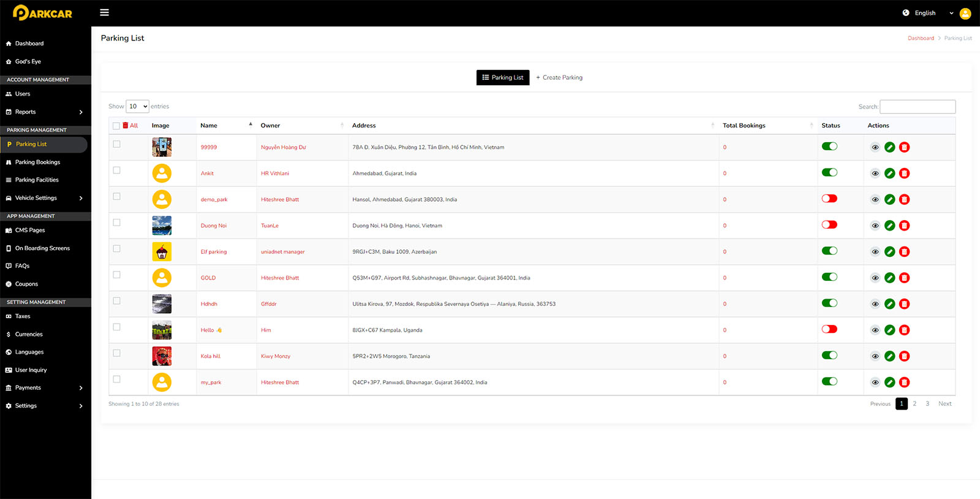
Task: View details of Duong Noi parking
Action: coord(875,226)
